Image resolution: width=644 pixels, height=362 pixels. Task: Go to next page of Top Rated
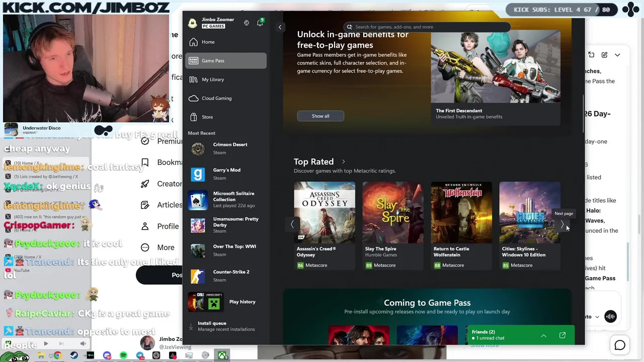tap(562, 225)
